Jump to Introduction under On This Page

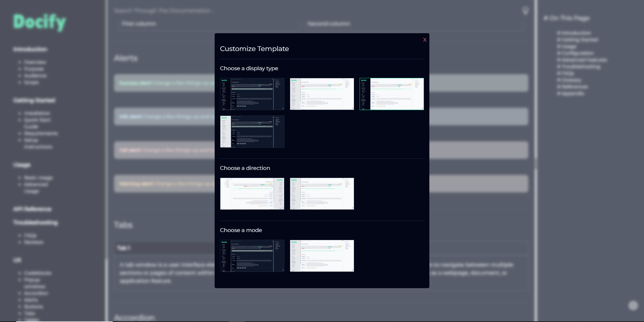[574, 33]
